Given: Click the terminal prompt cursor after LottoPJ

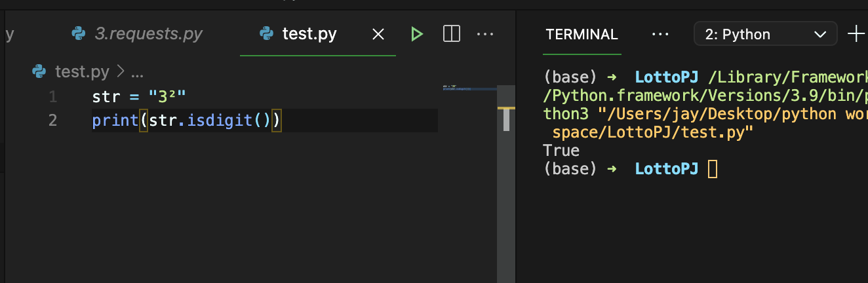Looking at the screenshot, I should point(713,169).
